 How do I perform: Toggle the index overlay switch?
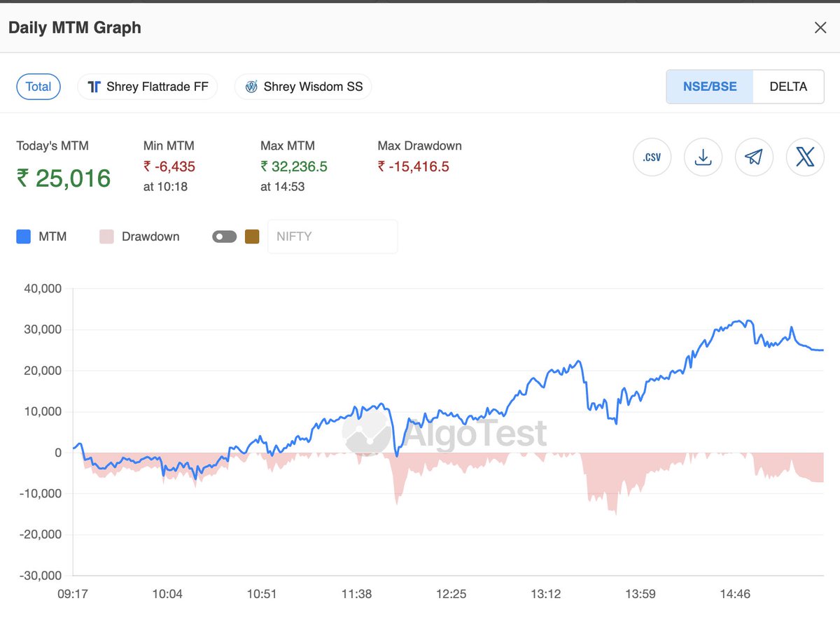coord(224,236)
